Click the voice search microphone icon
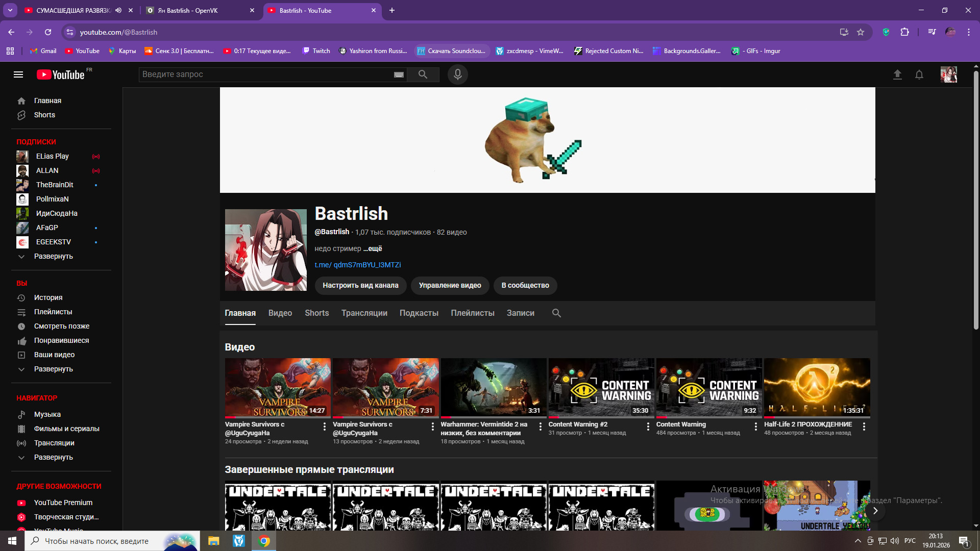 coord(457,74)
